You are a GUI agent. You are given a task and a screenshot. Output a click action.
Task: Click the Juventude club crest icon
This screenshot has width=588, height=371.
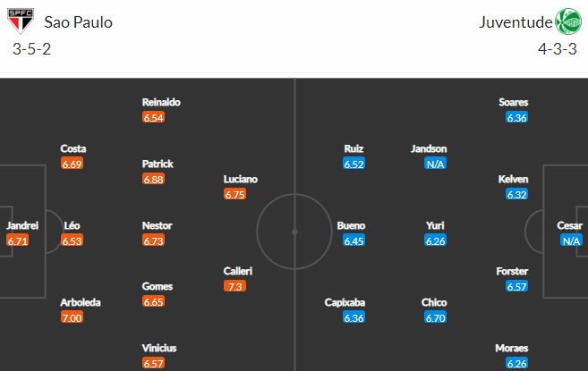pos(568,21)
